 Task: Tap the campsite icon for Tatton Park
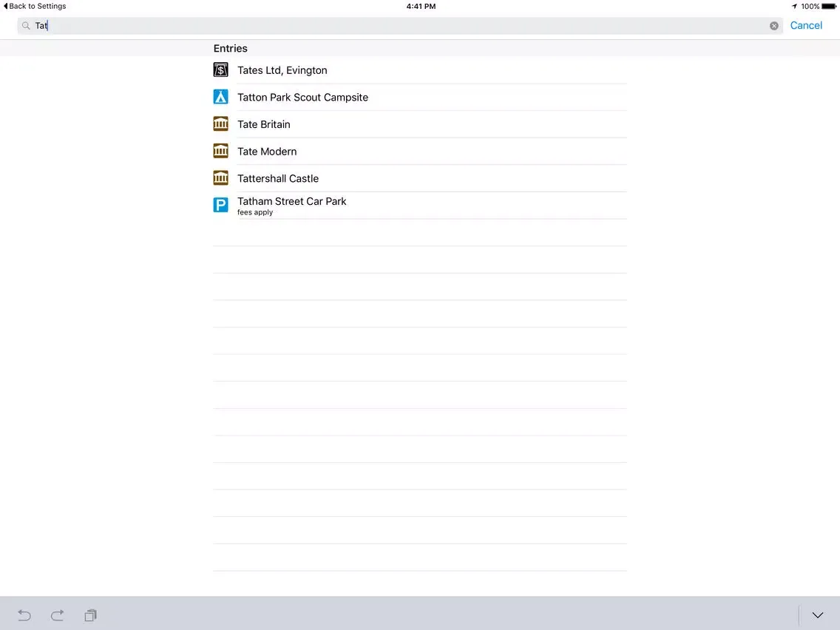[220, 97]
